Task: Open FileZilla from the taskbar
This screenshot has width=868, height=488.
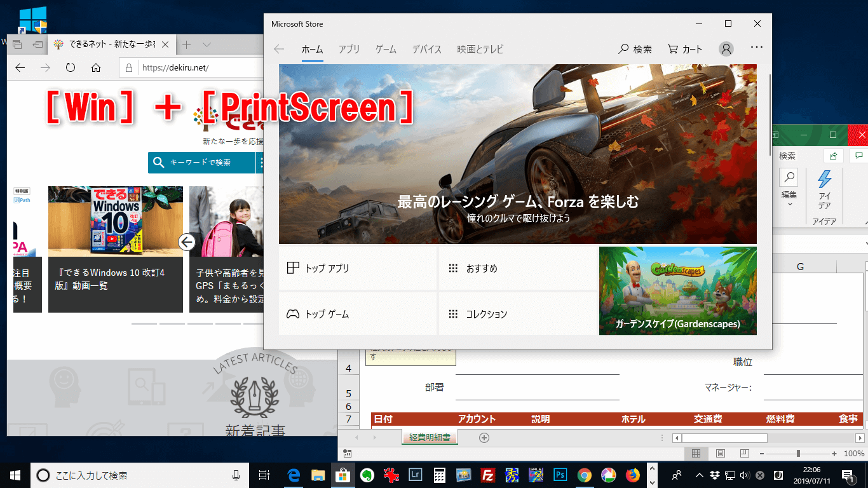Action: [488, 475]
